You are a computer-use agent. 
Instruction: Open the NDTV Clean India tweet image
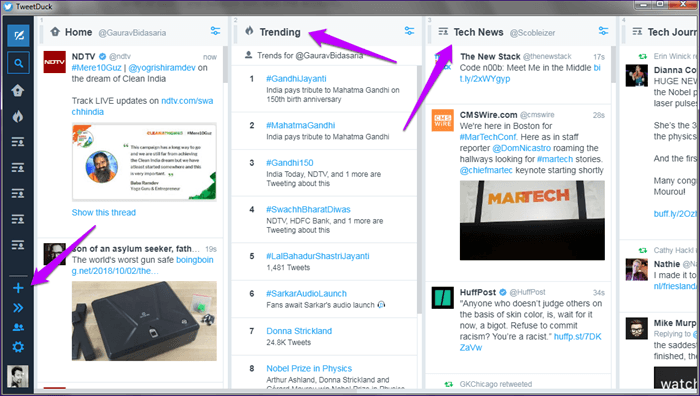point(144,162)
